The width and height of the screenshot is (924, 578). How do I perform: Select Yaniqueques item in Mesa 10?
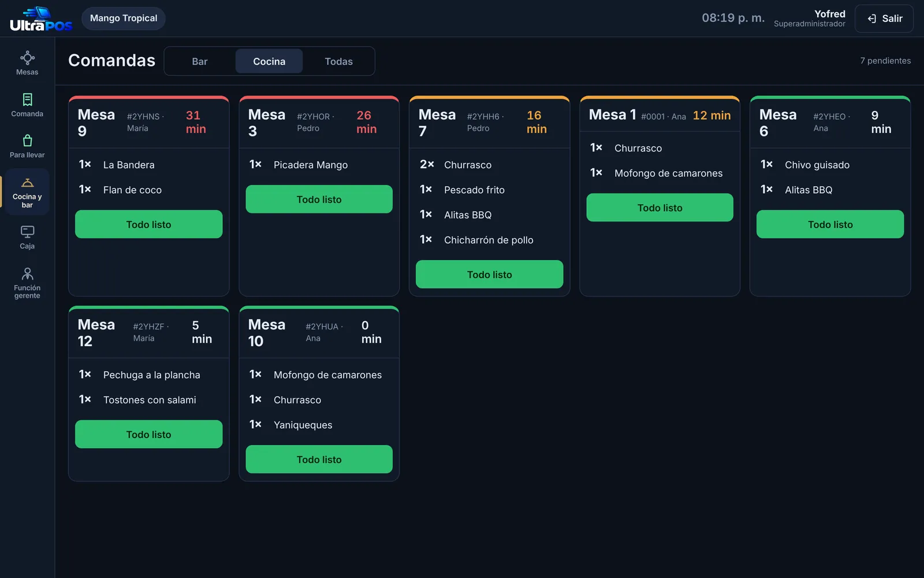click(319, 425)
